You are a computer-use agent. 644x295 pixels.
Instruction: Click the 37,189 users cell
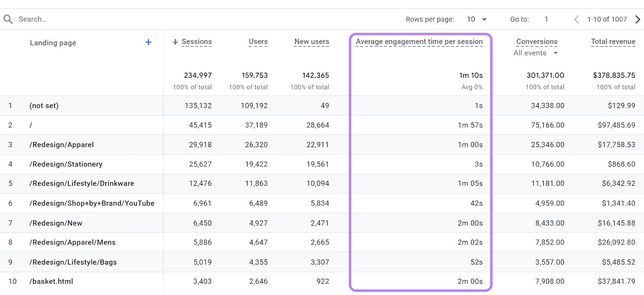coord(256,125)
